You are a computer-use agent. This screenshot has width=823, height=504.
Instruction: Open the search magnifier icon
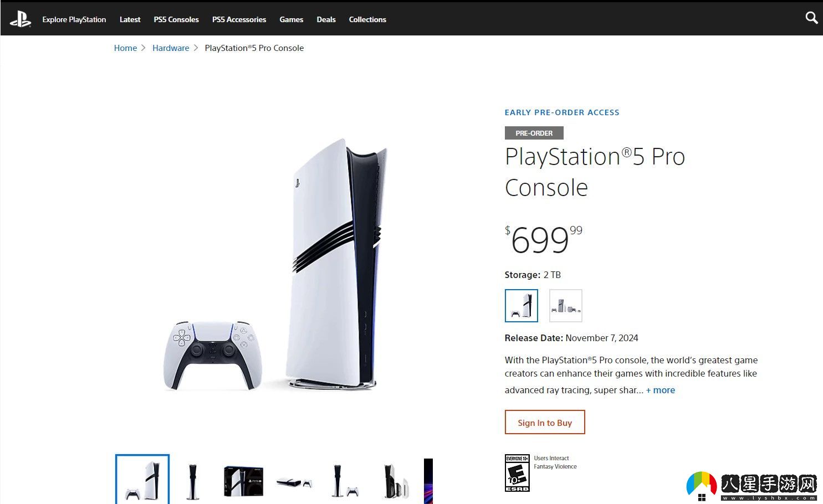click(811, 18)
